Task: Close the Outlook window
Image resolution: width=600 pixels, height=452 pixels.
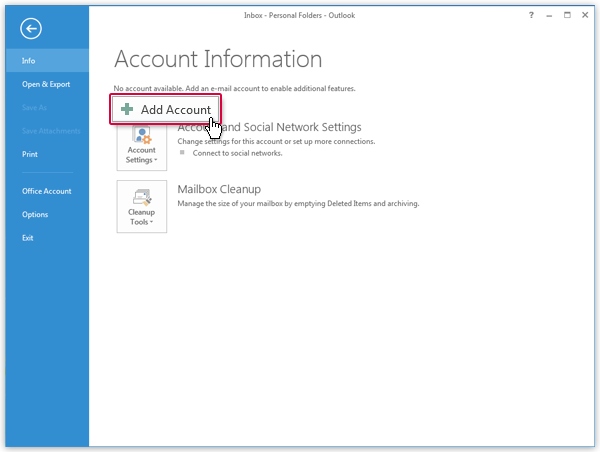Action: [585, 15]
